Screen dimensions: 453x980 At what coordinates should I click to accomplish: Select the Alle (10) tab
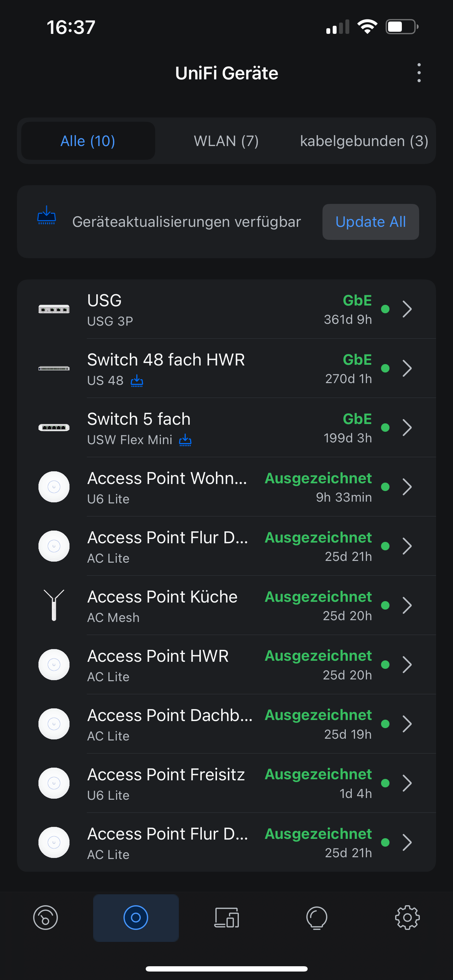[88, 141]
